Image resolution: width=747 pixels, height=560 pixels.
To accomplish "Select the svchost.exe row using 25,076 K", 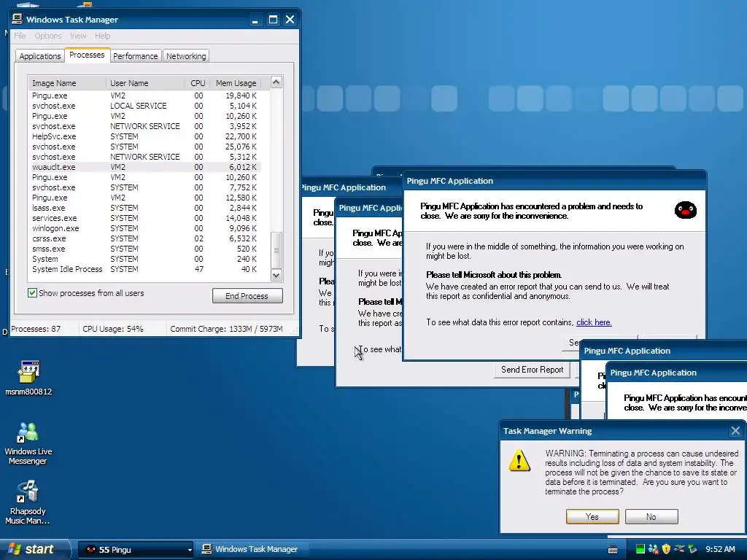I will pos(145,147).
